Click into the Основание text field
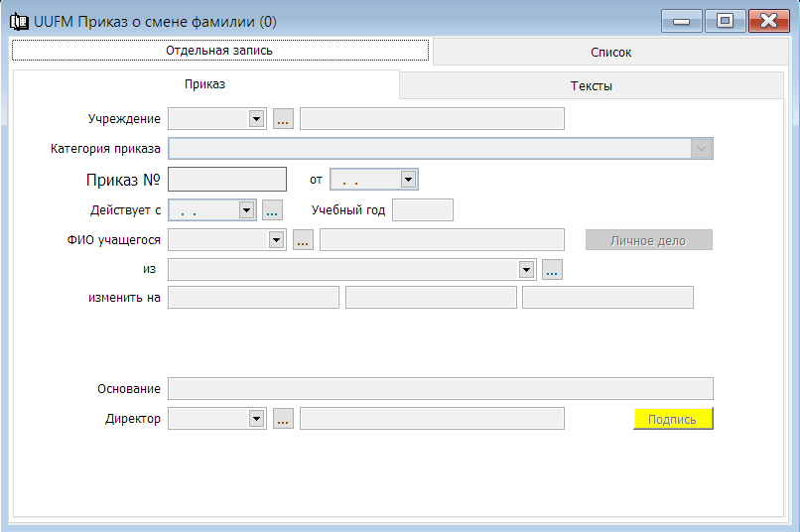This screenshot has width=800, height=532. click(441, 389)
